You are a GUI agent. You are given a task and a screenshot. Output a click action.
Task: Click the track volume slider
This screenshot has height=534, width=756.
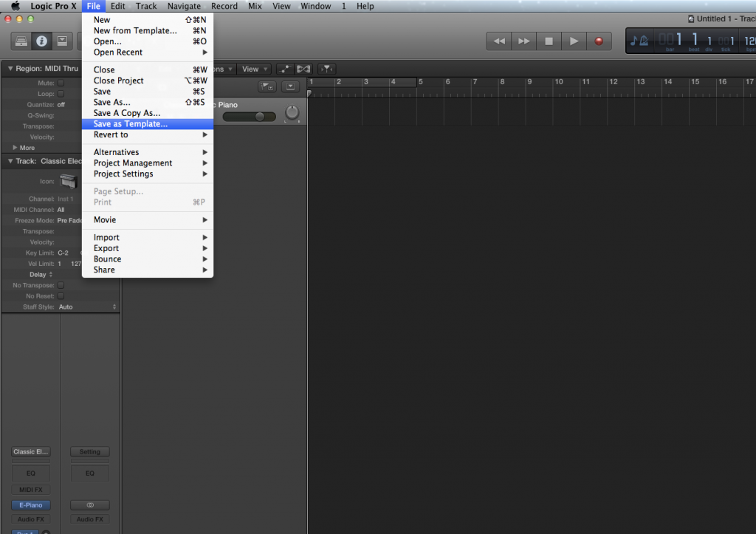250,116
